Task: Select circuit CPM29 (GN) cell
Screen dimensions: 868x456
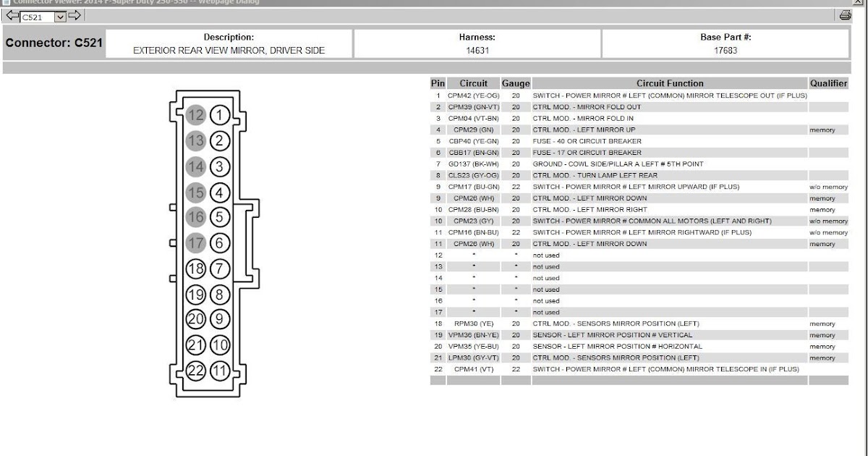Action: 474,130
